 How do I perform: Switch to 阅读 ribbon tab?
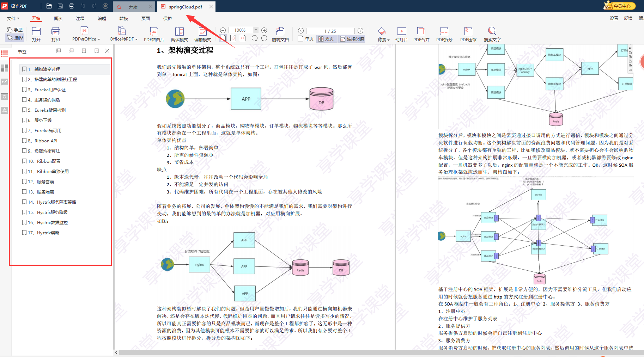(x=58, y=18)
